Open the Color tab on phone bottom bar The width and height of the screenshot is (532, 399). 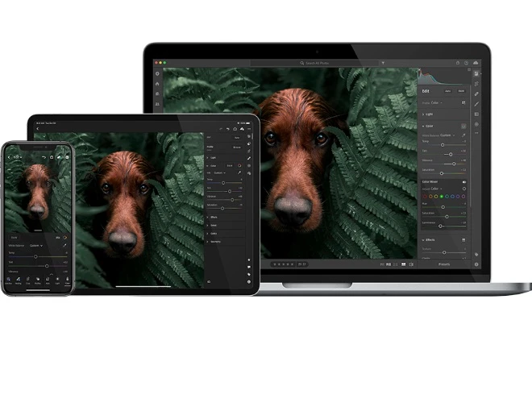[67, 281]
